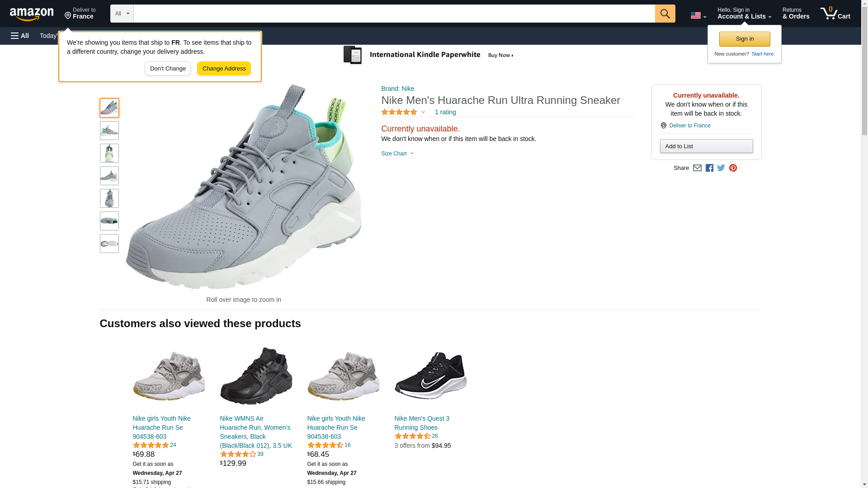868x488 pixels.
Task: Click the Don't Change button
Action: point(168,69)
